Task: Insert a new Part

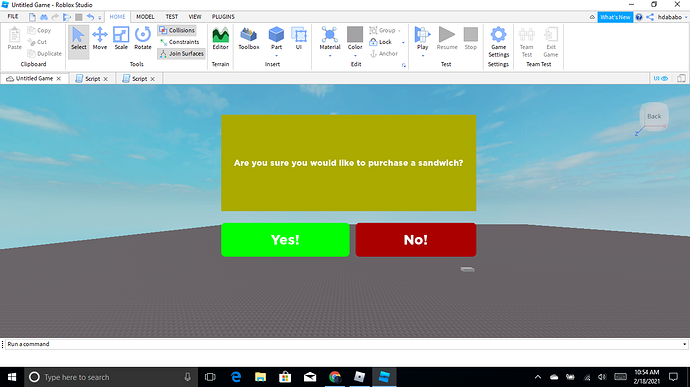Action: 276,38
